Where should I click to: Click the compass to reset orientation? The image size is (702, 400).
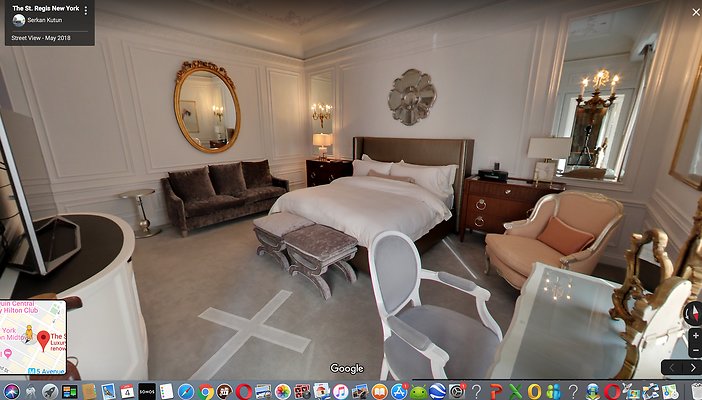tap(692, 312)
